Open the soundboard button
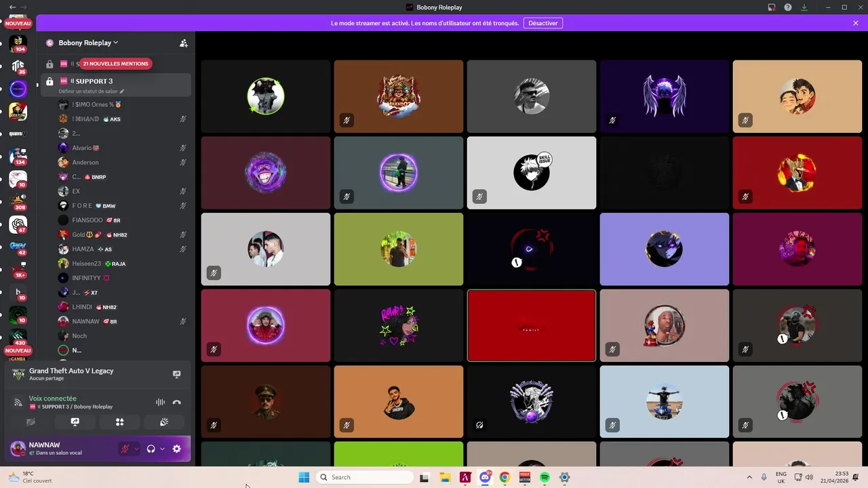868x488 pixels. pyautogui.click(x=165, y=422)
